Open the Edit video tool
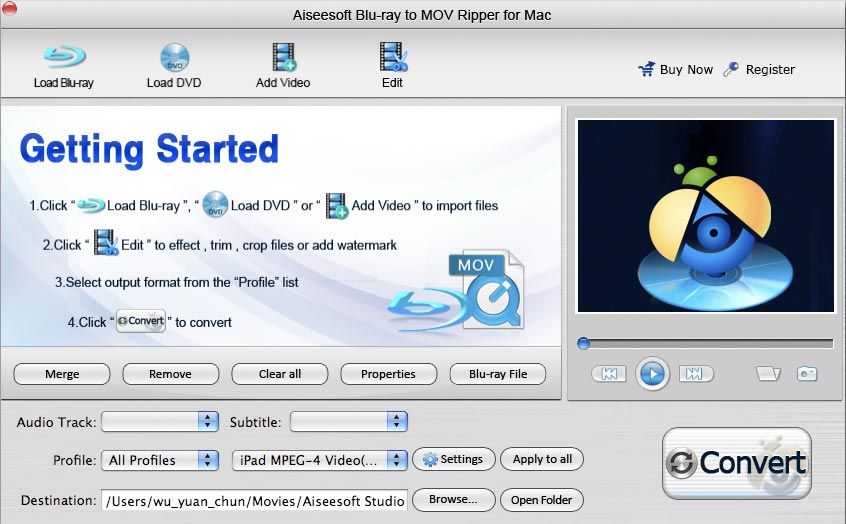846x524 pixels. (392, 57)
